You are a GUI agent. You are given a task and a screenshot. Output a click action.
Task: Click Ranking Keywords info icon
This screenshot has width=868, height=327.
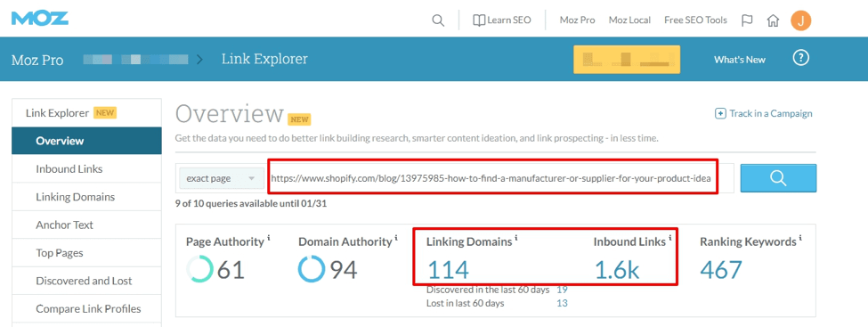click(800, 238)
